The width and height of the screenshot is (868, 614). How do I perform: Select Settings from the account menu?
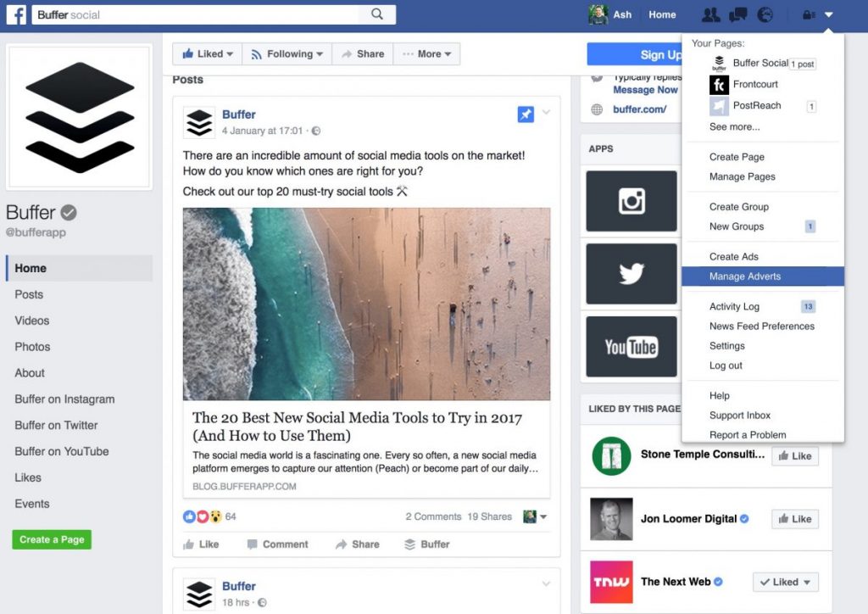(726, 346)
